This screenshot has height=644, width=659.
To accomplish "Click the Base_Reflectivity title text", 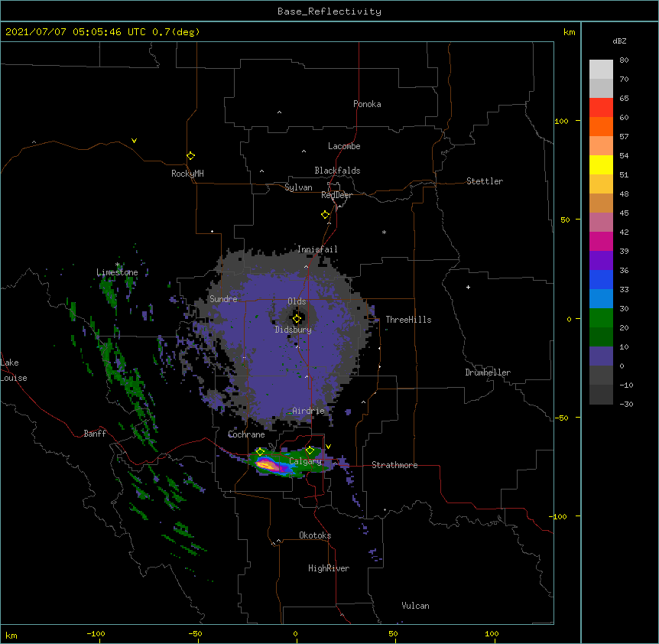I will point(329,11).
